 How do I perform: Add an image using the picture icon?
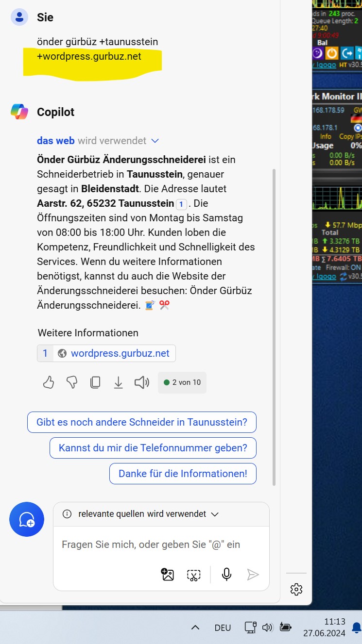click(168, 575)
